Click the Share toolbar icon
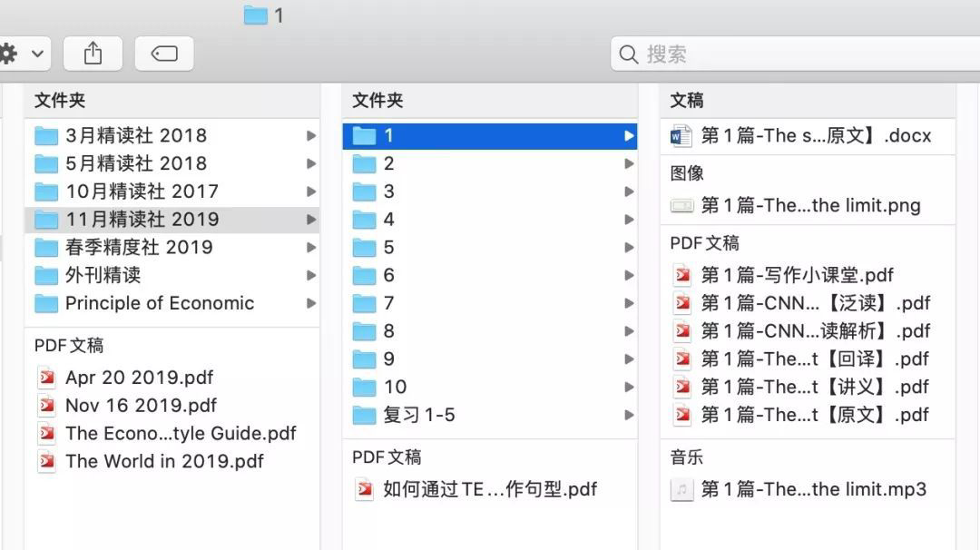The image size is (980, 550). [x=93, y=54]
